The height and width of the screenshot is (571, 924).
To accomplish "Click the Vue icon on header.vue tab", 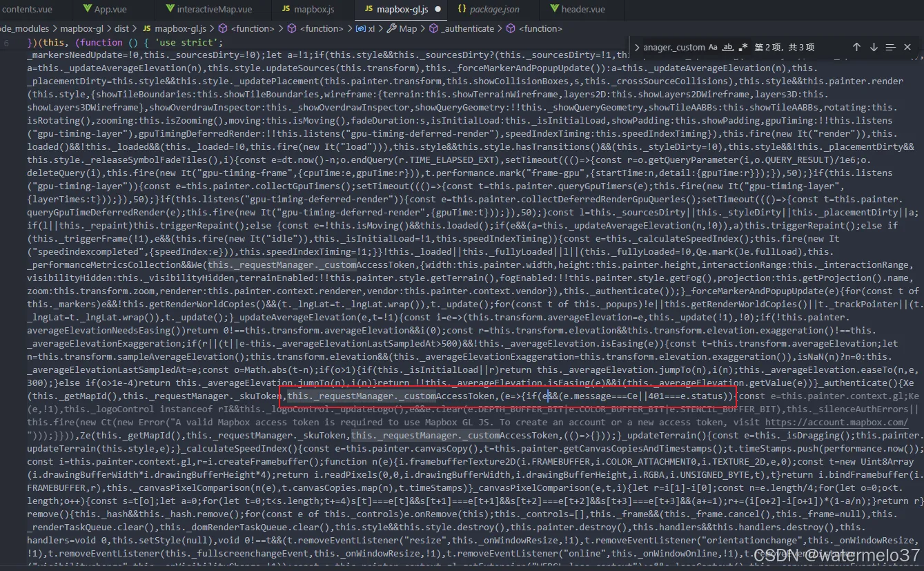I will (x=554, y=10).
